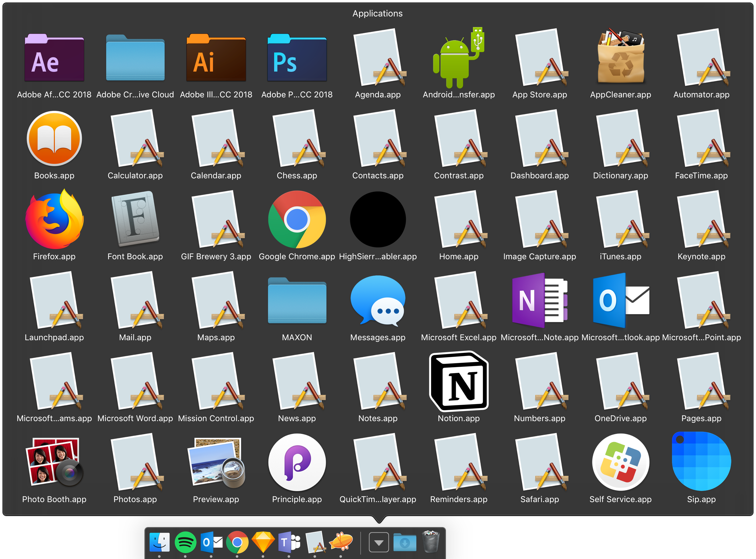Open Android File Transfer app icon
756x559 pixels.
[458, 58]
